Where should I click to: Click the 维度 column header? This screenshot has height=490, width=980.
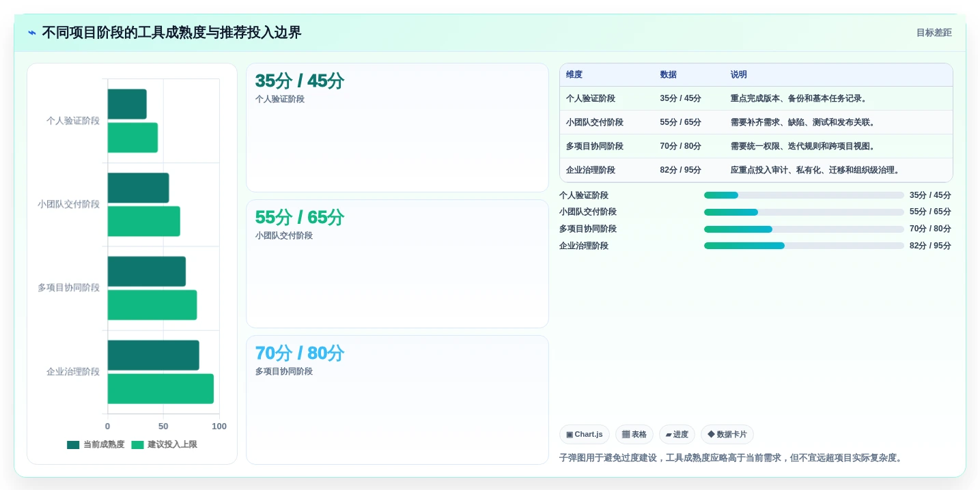point(574,75)
